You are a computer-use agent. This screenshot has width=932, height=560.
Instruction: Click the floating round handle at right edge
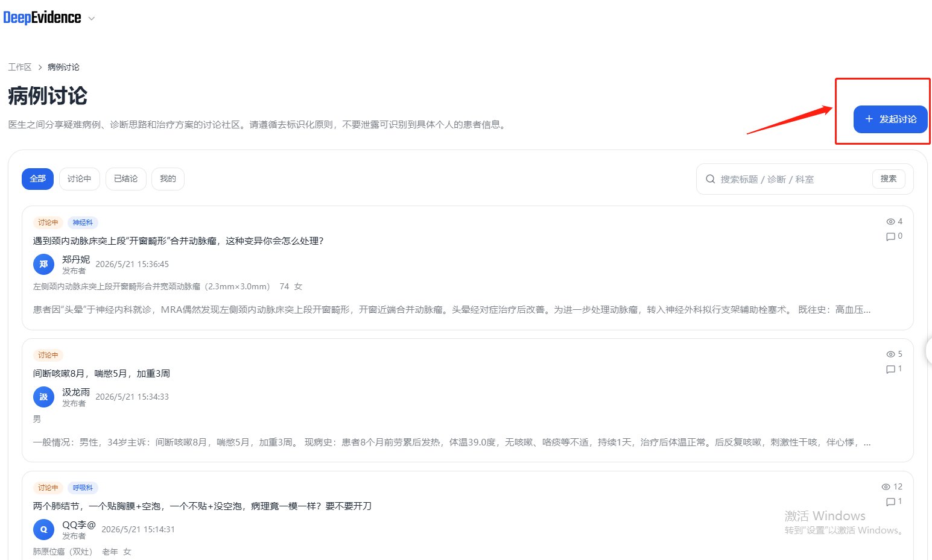[929, 350]
